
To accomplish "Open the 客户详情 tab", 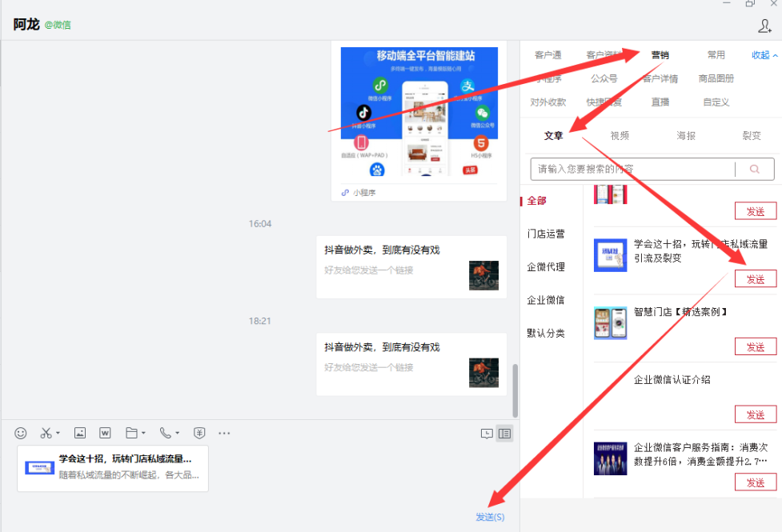I will (x=660, y=78).
